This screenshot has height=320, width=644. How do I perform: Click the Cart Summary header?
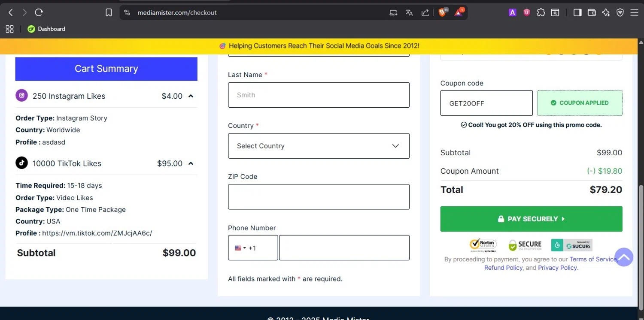[x=106, y=69]
